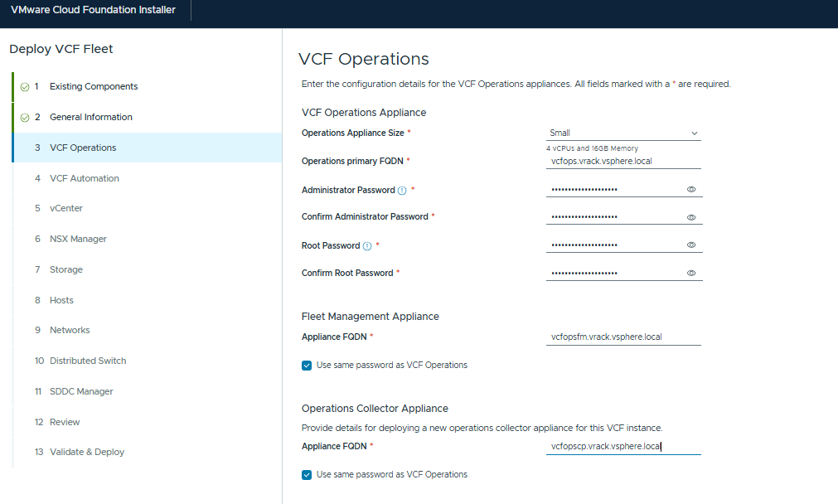
Task: Open the Operations Appliance Size dropdown
Action: pos(623,133)
